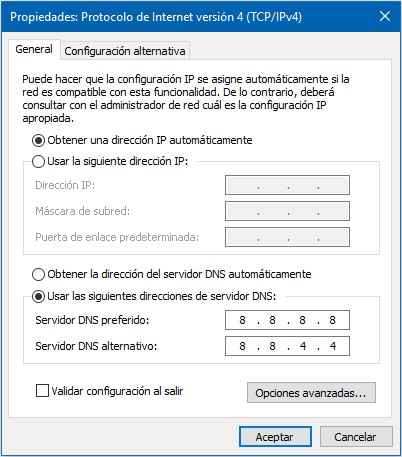Click the Servidor DNS preferido address field
Image resolution: width=402 pixels, height=457 pixels.
click(287, 320)
